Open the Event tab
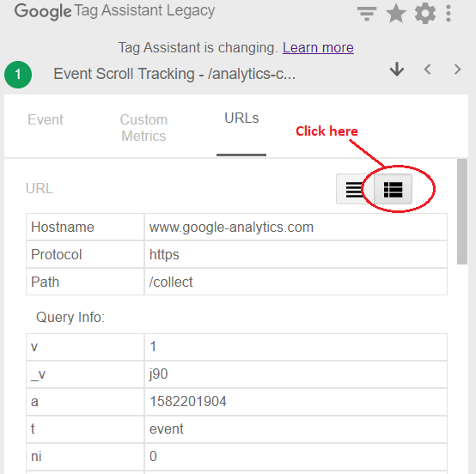 pyautogui.click(x=46, y=119)
